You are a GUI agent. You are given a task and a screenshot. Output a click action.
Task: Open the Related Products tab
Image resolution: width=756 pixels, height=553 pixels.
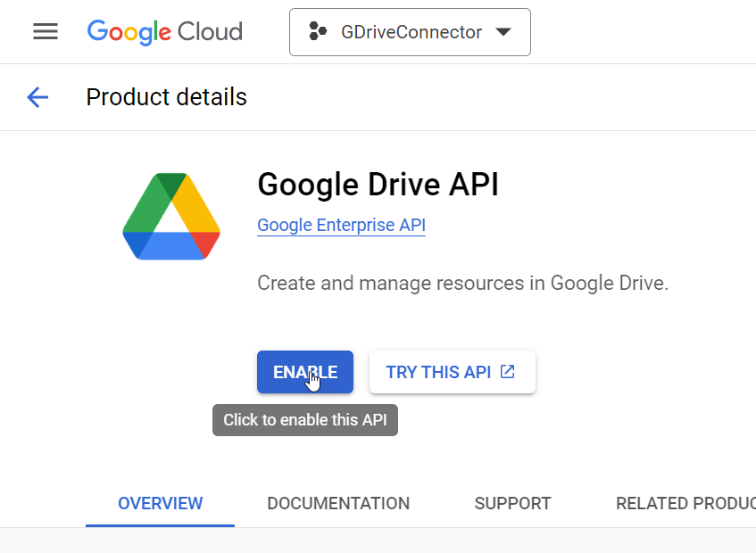[685, 503]
